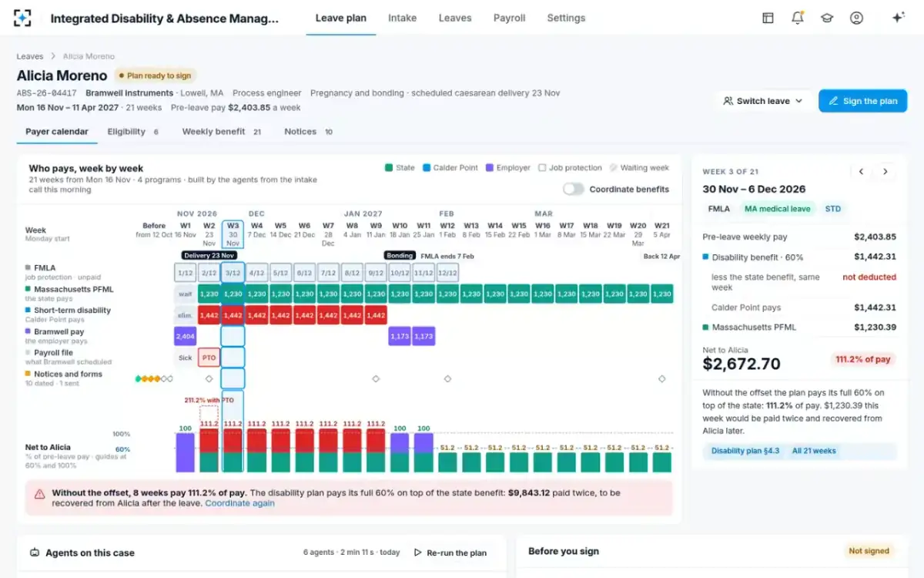Open the Settings tab
Screen dimensions: 924x578
click(566, 18)
